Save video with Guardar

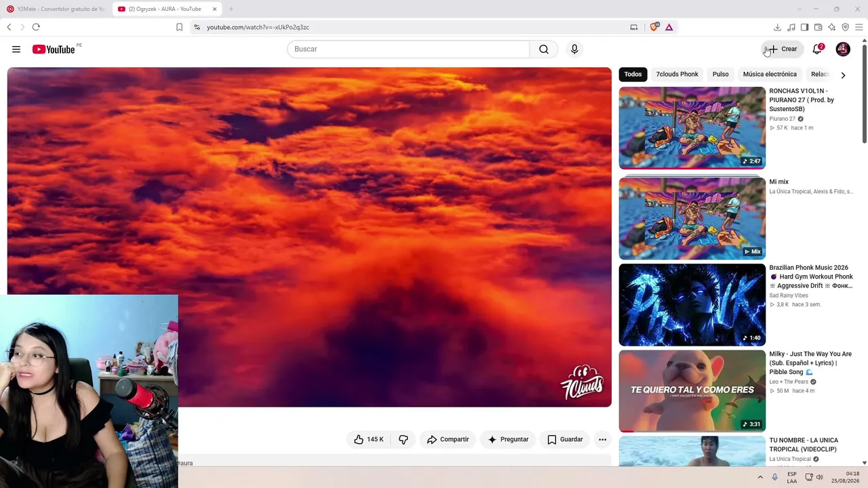(565, 439)
